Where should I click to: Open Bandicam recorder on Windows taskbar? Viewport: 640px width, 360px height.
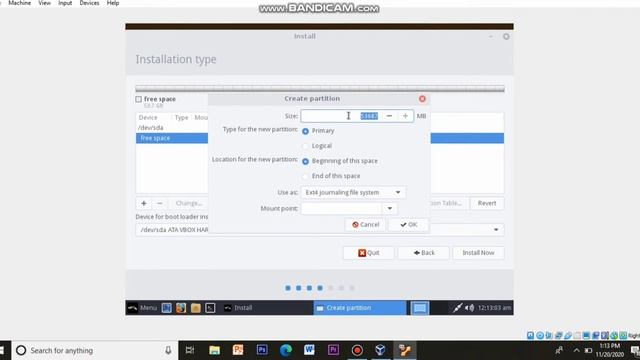357,350
